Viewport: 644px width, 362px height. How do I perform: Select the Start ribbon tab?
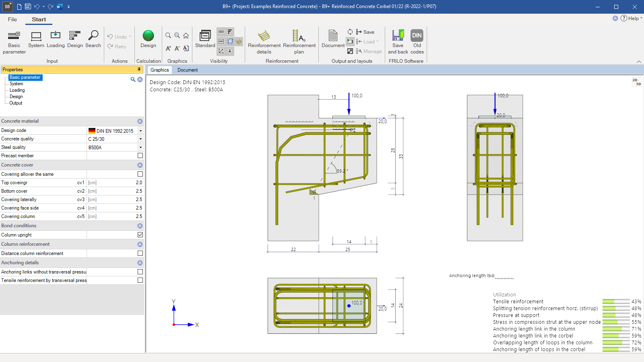(x=39, y=19)
